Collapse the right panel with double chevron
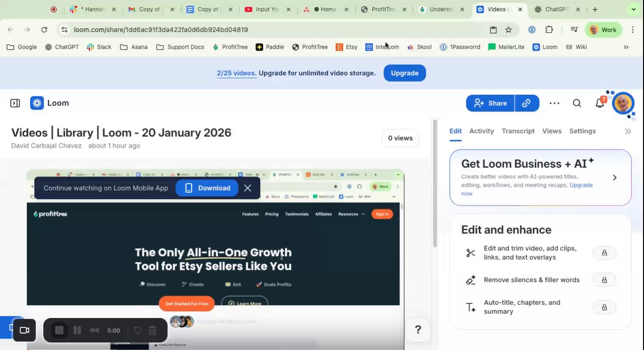The width and height of the screenshot is (644, 350). pos(628,131)
